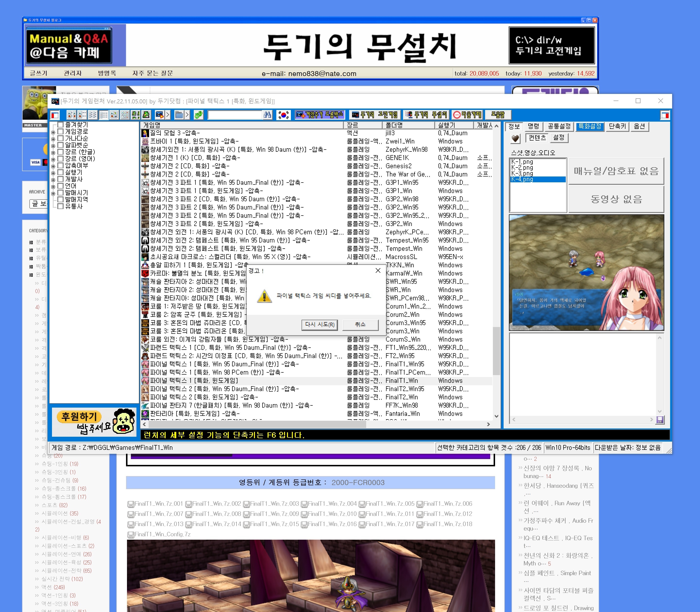Screen dimensions: 700x612
Task: Click 게임추가 드롭박스 toolbar button
Action: pos(320,115)
